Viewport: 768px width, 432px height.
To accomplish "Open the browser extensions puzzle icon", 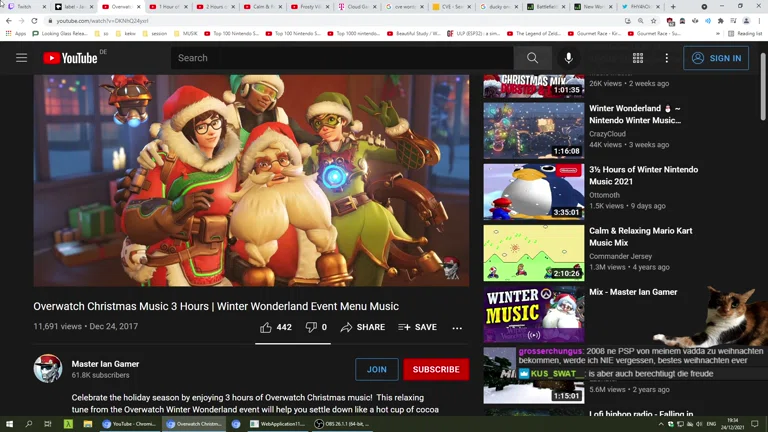I will (x=720, y=21).
